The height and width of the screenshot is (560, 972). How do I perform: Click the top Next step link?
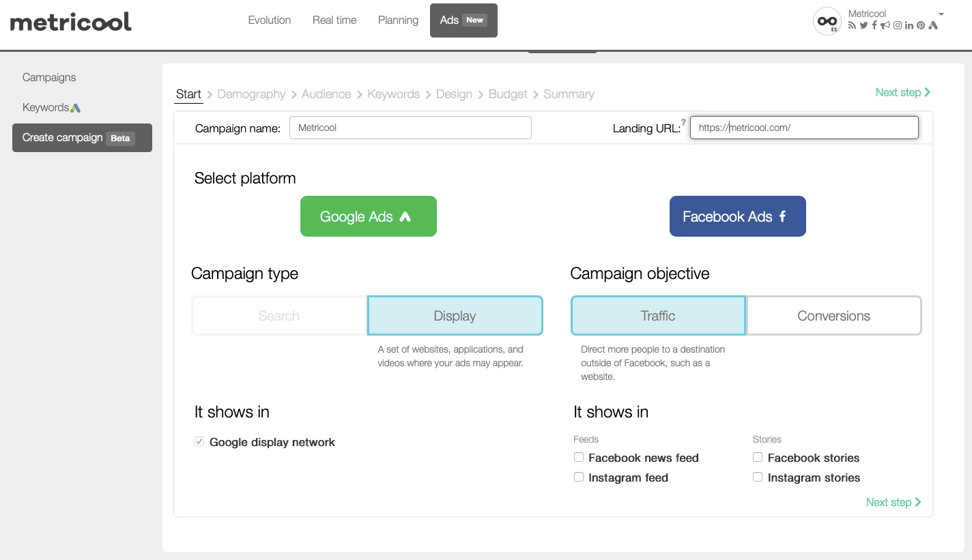click(903, 92)
